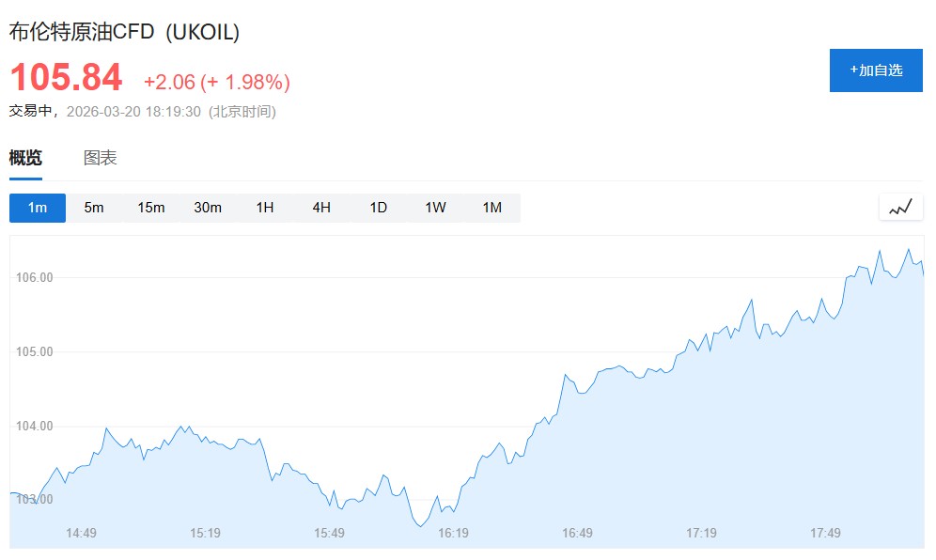Switch to the 1D daily interval

(x=378, y=208)
